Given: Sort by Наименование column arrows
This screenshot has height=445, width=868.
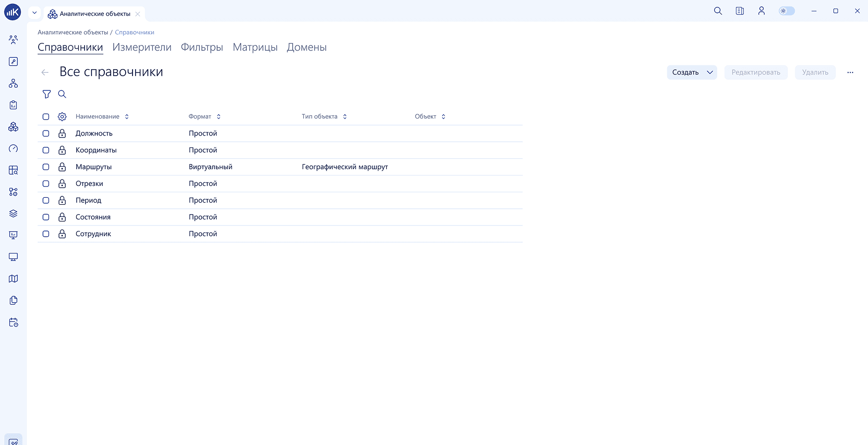Looking at the screenshot, I should point(127,117).
